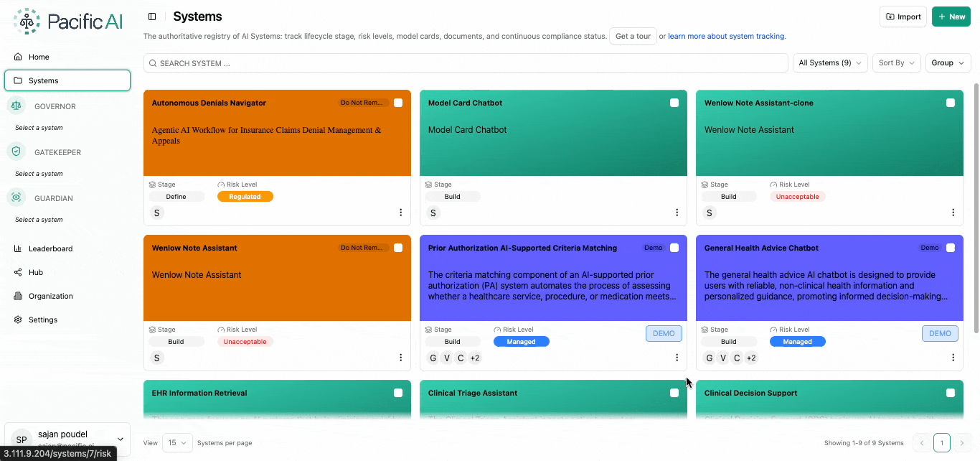Click the SP user avatar
The height and width of the screenshot is (461, 980).
click(22, 439)
